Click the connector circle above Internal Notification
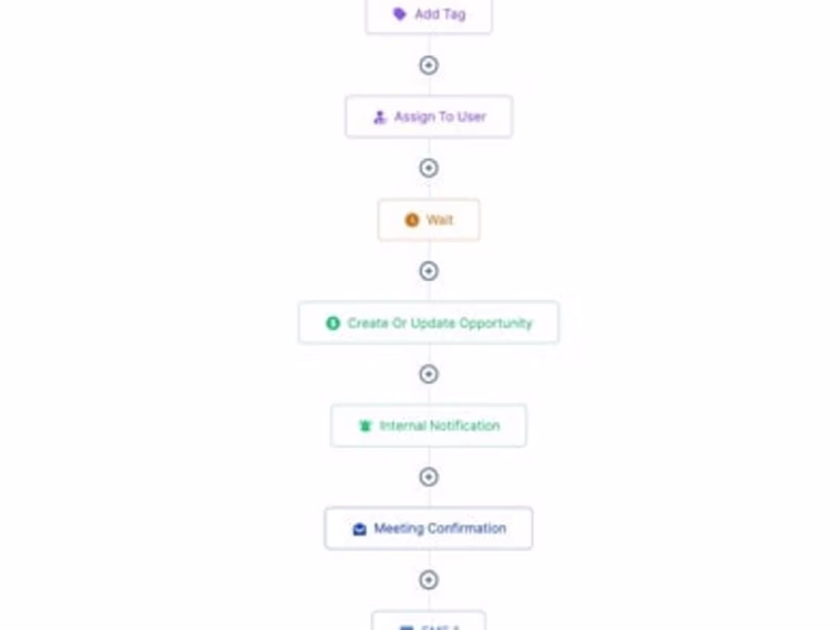This screenshot has height=630, width=840. point(428,374)
